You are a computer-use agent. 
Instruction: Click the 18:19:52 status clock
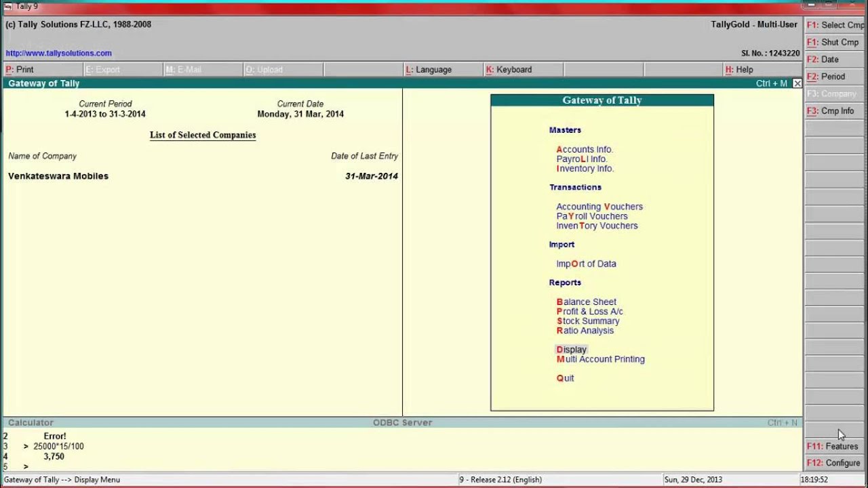(x=814, y=479)
